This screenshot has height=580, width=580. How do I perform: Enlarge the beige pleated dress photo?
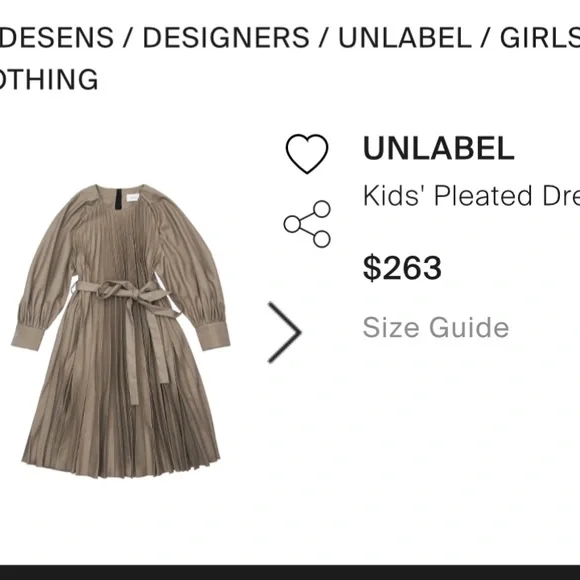121,331
